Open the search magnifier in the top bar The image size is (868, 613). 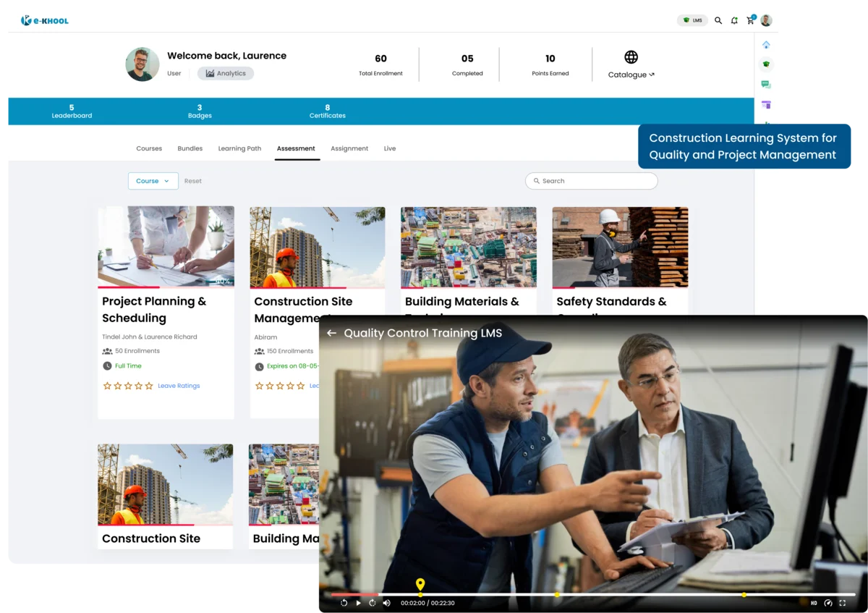coord(718,20)
